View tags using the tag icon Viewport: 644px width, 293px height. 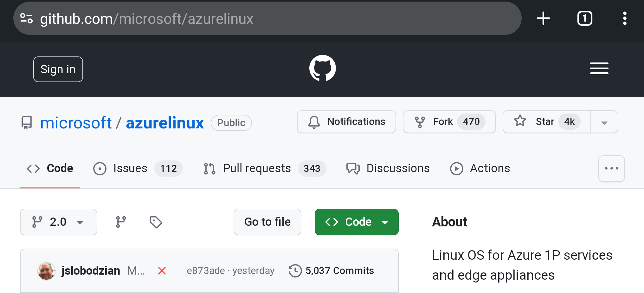(156, 222)
